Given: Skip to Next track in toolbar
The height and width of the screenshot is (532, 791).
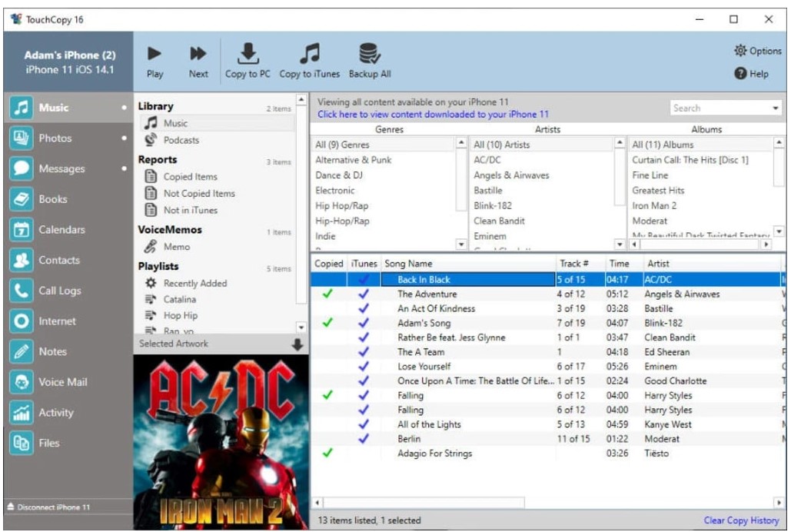Looking at the screenshot, I should pos(198,62).
